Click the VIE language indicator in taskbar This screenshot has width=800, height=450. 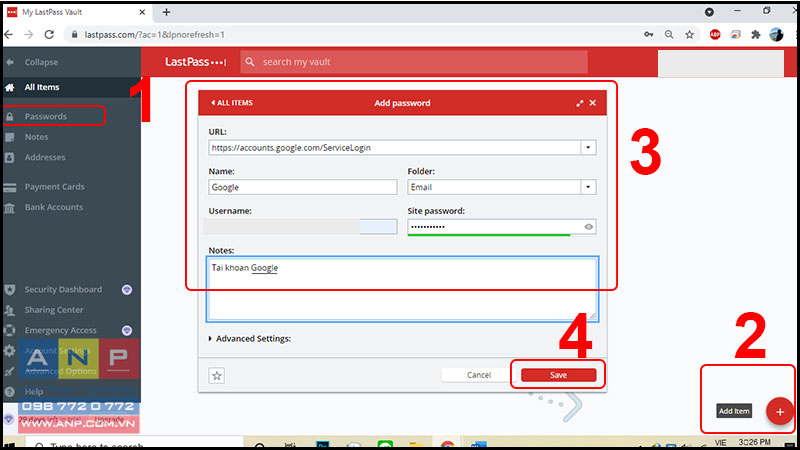point(720,442)
